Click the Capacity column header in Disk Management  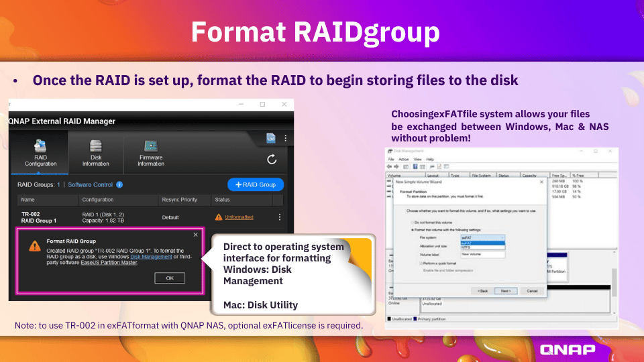(x=535, y=175)
